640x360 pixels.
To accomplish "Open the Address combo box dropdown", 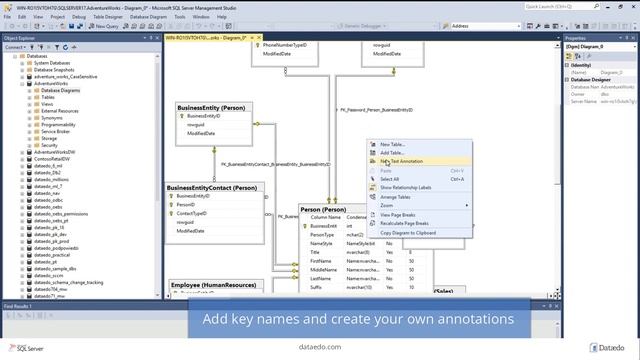I will coord(519,26).
